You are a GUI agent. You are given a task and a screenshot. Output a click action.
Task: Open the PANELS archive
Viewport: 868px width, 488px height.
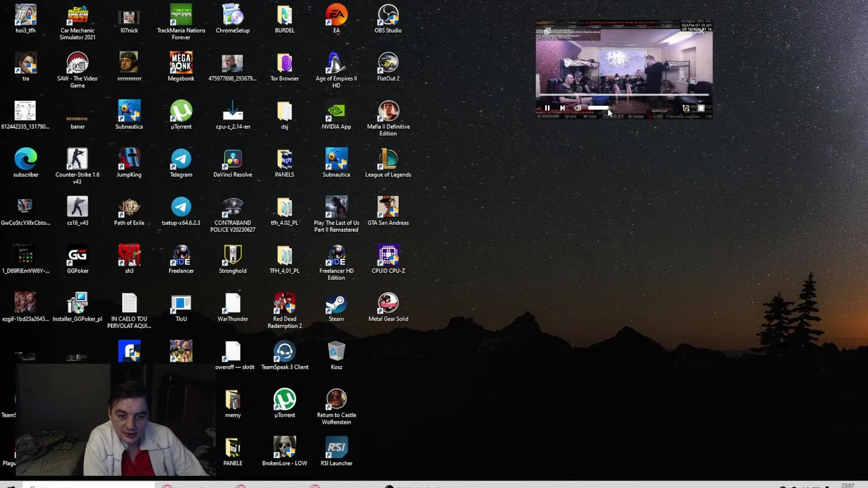(284, 163)
